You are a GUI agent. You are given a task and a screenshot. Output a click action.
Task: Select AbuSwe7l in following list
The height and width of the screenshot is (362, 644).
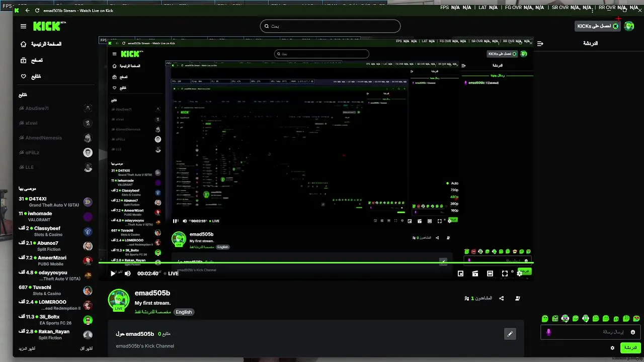(55, 108)
